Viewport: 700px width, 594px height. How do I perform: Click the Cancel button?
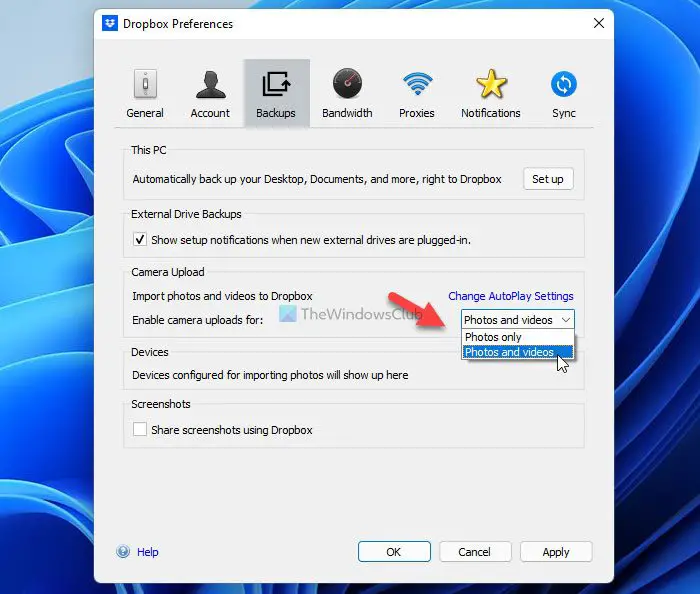pos(475,552)
